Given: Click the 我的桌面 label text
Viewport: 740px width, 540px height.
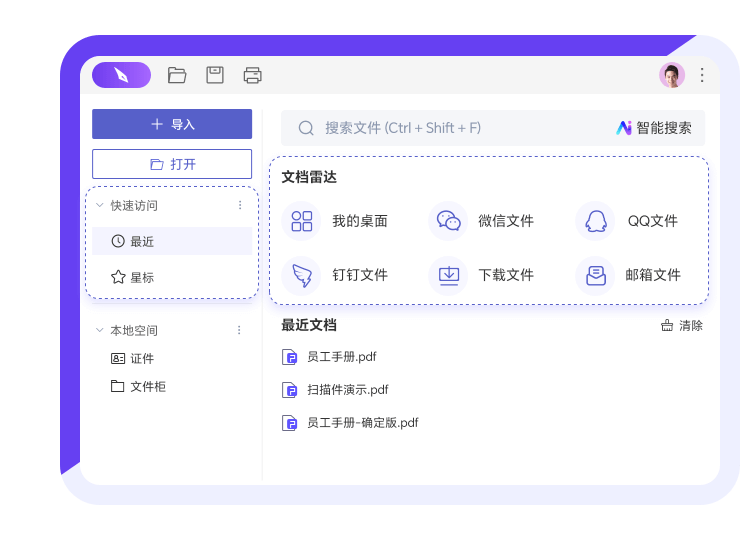Looking at the screenshot, I should click(x=360, y=221).
